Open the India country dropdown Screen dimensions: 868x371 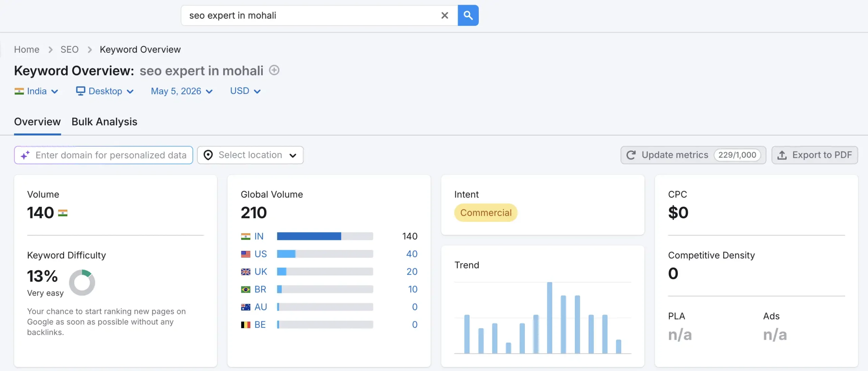click(36, 91)
